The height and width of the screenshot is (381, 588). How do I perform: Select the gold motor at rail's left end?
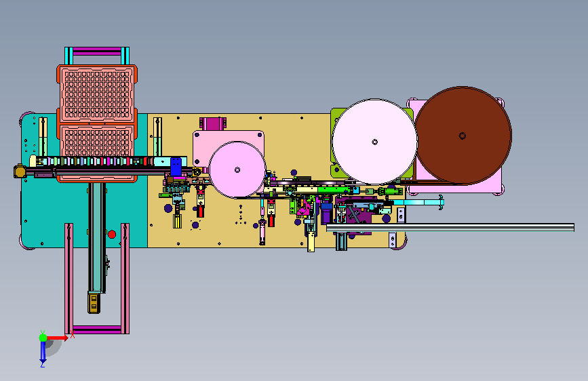tap(20, 172)
